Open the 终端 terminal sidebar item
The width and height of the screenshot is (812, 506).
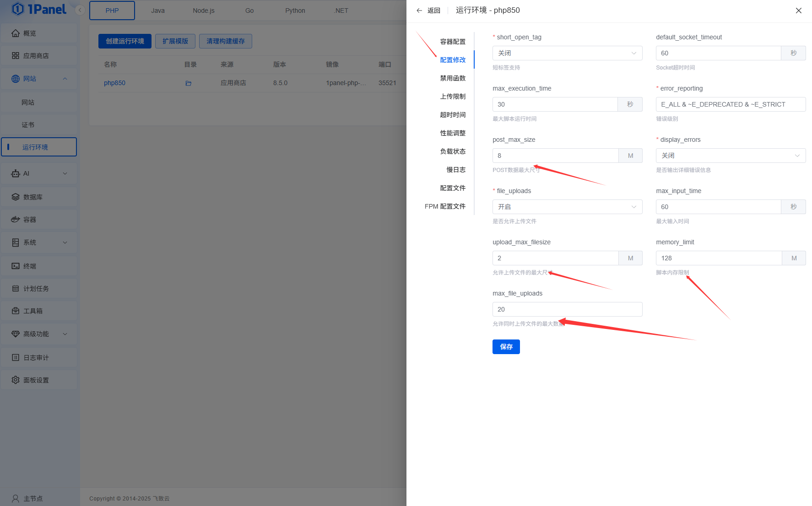click(x=30, y=266)
